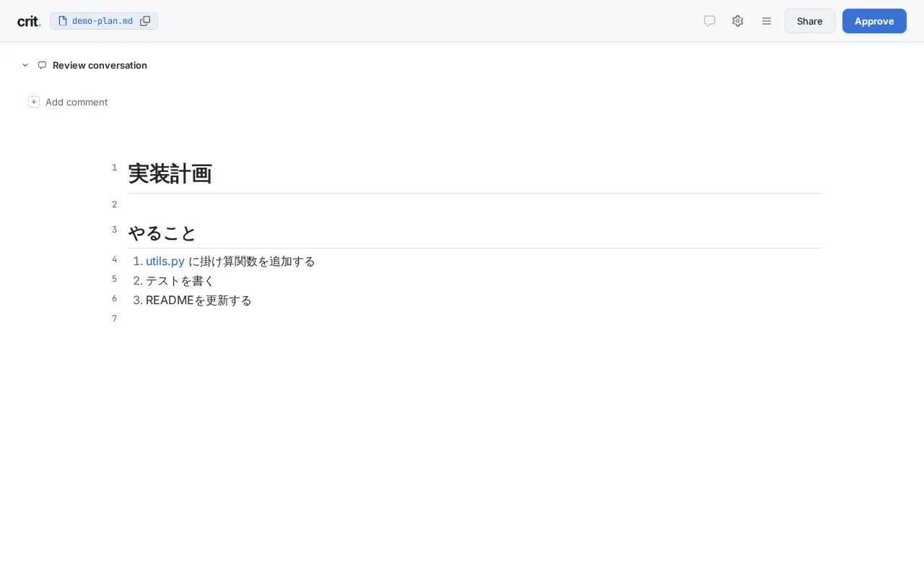Screen dimensions: 924x578
Task: Click the に掛け算関数を追加する text
Action: pos(252,261)
